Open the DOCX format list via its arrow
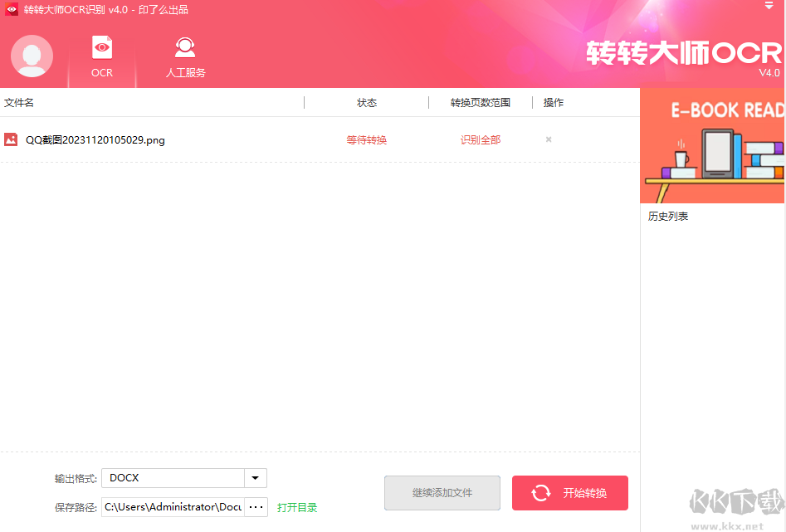This screenshot has height=532, width=786. click(256, 478)
